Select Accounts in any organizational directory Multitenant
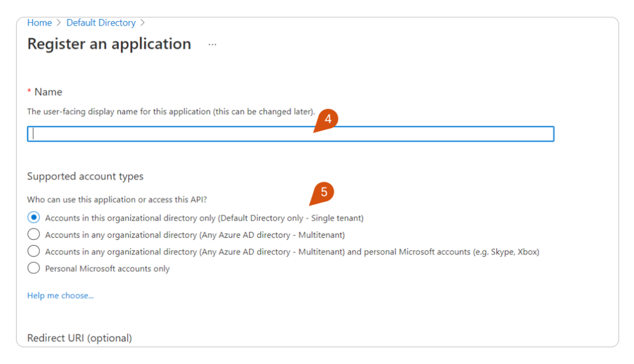This screenshot has height=364, width=634. (x=33, y=234)
